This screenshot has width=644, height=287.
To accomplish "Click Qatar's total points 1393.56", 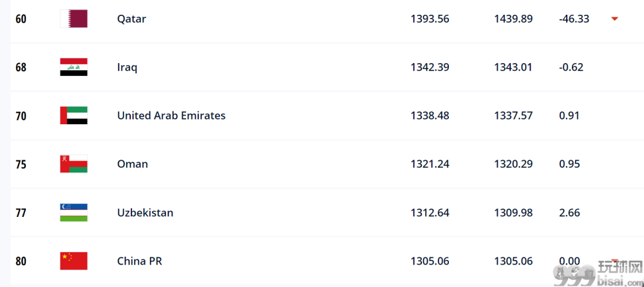I will pyautogui.click(x=430, y=19).
